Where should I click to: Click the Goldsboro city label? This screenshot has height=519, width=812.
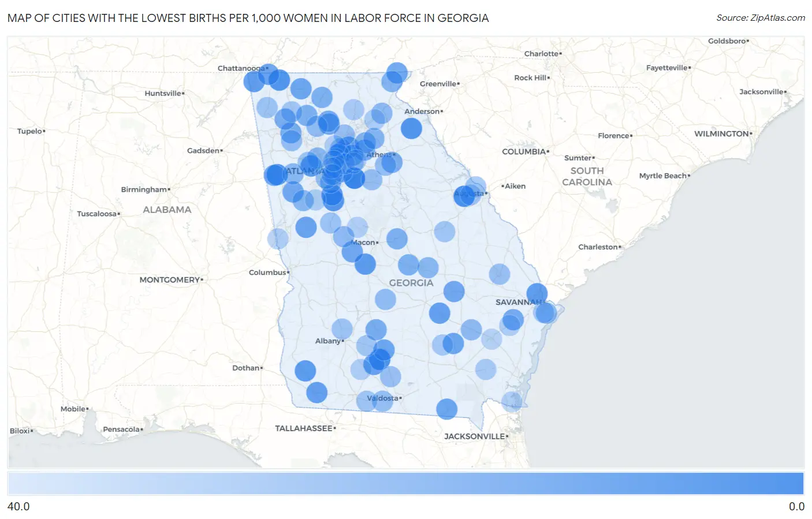click(727, 41)
